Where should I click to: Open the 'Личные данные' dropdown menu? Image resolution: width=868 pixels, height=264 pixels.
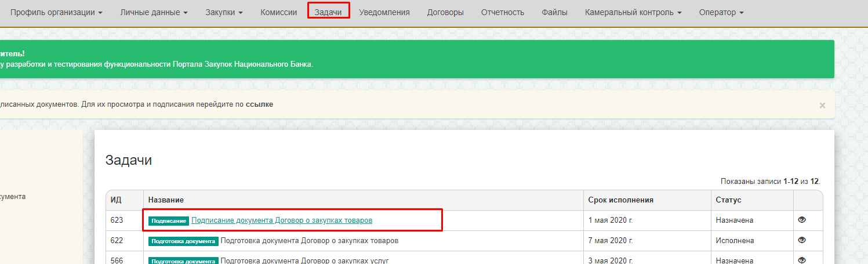coord(154,12)
